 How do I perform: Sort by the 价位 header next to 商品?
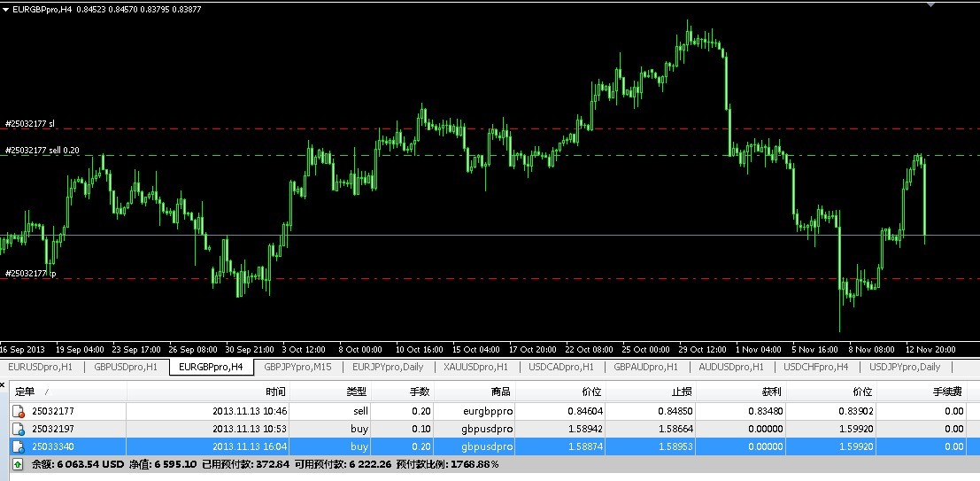tap(560, 392)
